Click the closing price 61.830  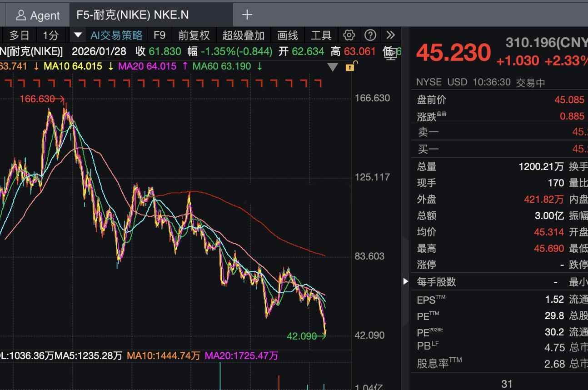pos(165,51)
